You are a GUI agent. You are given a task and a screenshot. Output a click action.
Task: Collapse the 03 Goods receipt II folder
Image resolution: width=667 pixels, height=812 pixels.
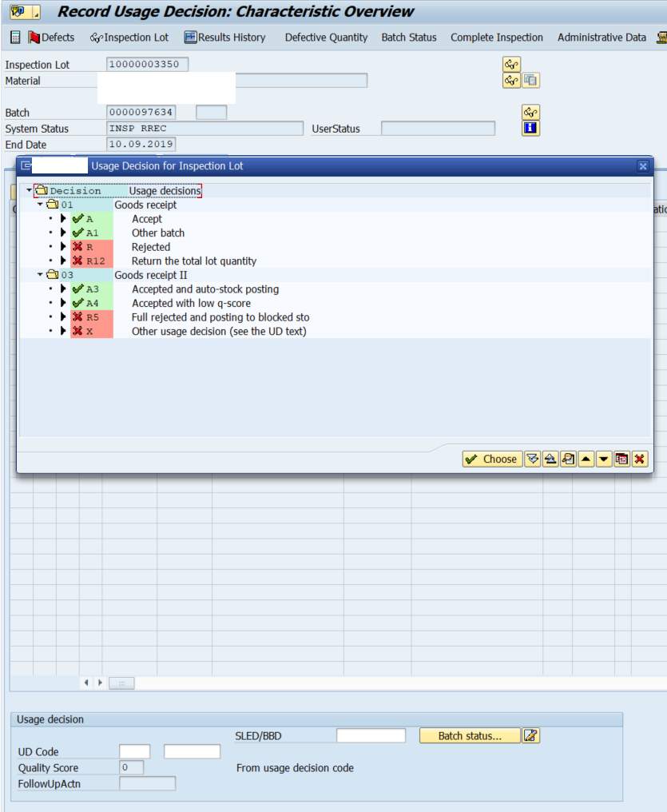click(x=41, y=274)
